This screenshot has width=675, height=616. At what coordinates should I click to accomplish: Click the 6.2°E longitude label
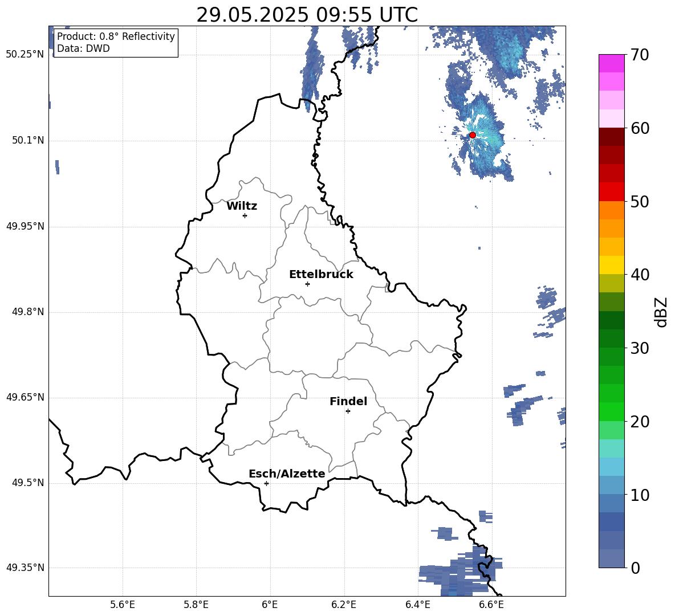(x=344, y=605)
